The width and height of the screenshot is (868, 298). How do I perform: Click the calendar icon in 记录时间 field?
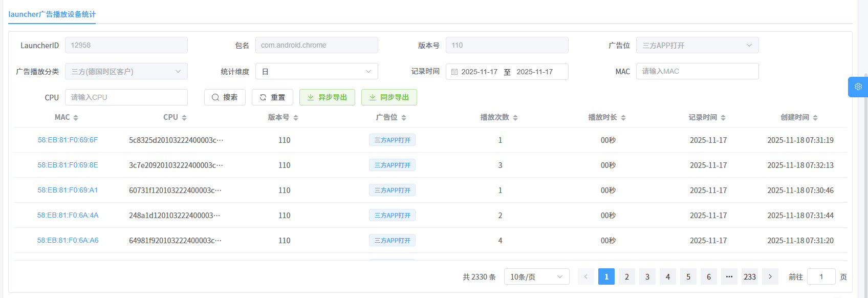(454, 72)
